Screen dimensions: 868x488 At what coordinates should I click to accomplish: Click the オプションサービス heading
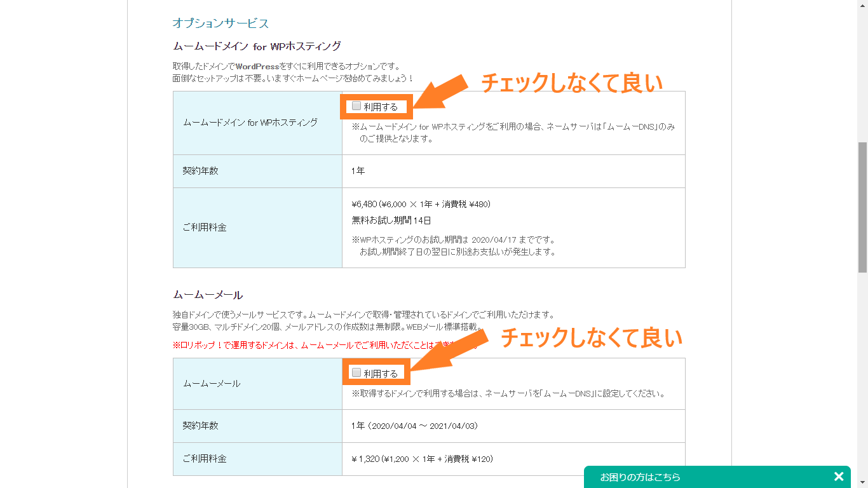tap(220, 24)
